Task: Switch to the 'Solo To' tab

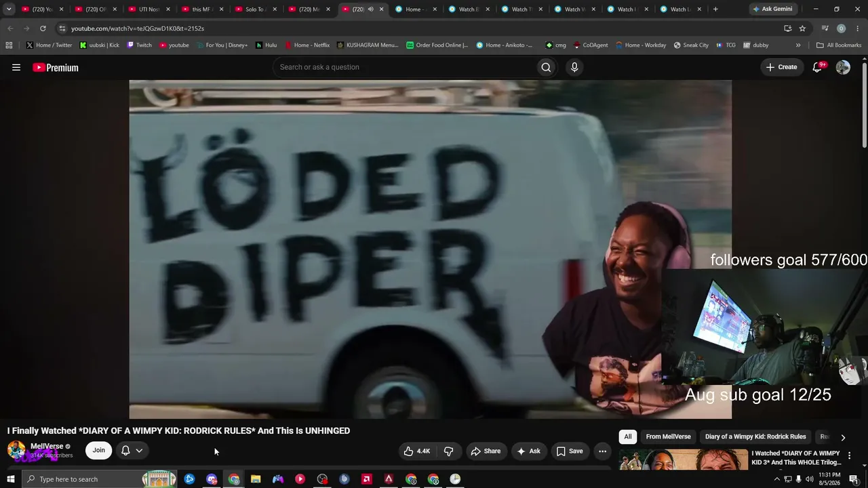Action: tap(254, 9)
